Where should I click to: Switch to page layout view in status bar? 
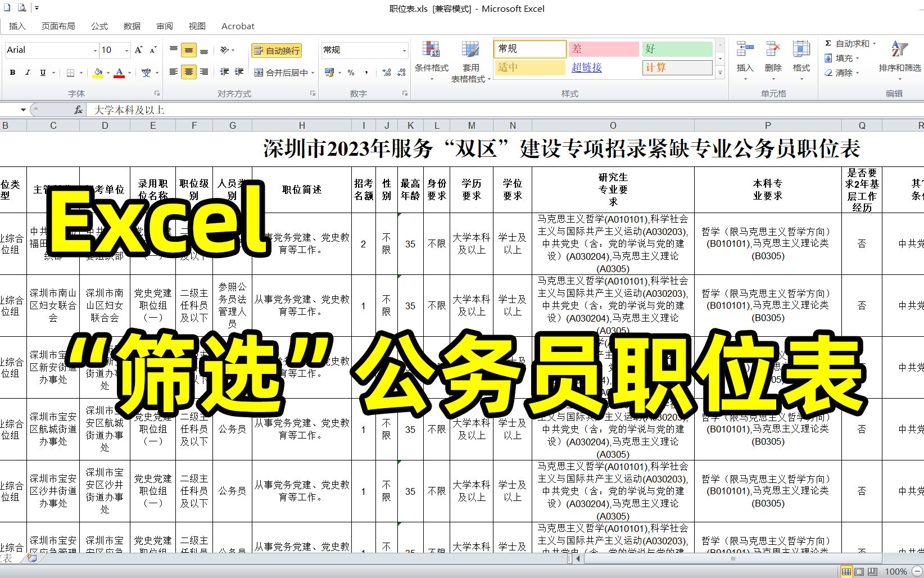click(x=859, y=572)
